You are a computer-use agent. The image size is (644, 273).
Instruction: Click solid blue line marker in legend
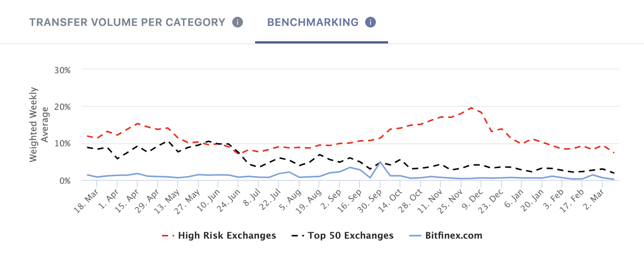(x=415, y=236)
